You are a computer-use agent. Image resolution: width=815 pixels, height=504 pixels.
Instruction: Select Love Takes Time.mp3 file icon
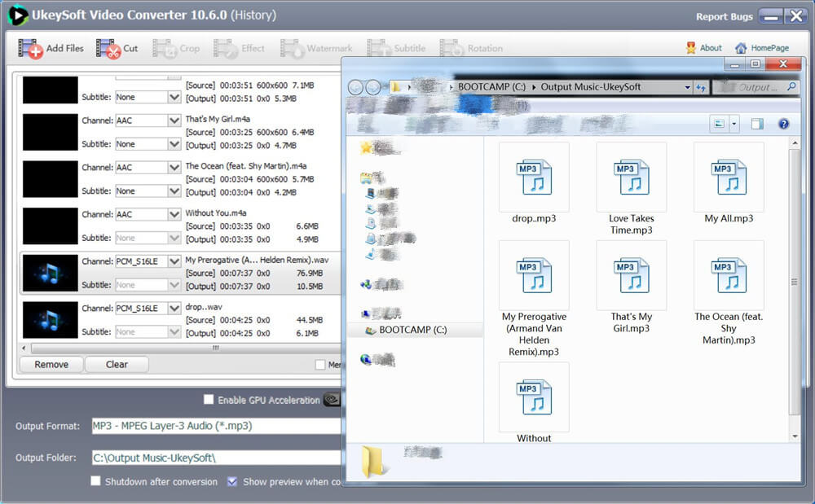(632, 177)
